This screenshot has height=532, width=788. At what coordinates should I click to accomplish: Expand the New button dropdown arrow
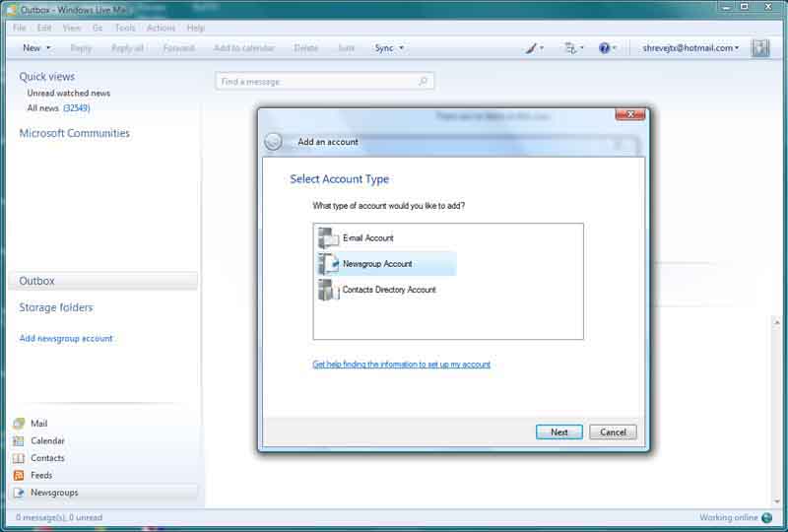pos(48,48)
